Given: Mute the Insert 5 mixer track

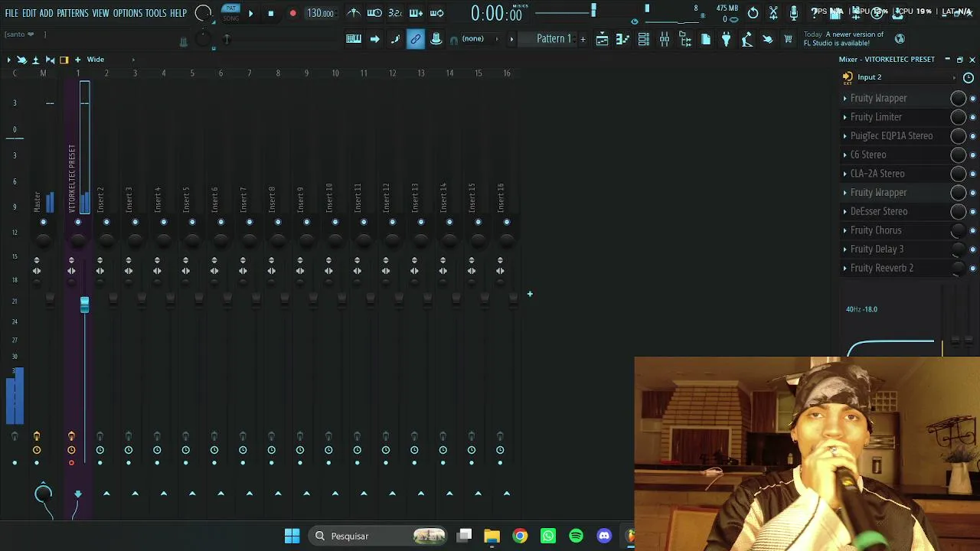Looking at the screenshot, I should 192,222.
